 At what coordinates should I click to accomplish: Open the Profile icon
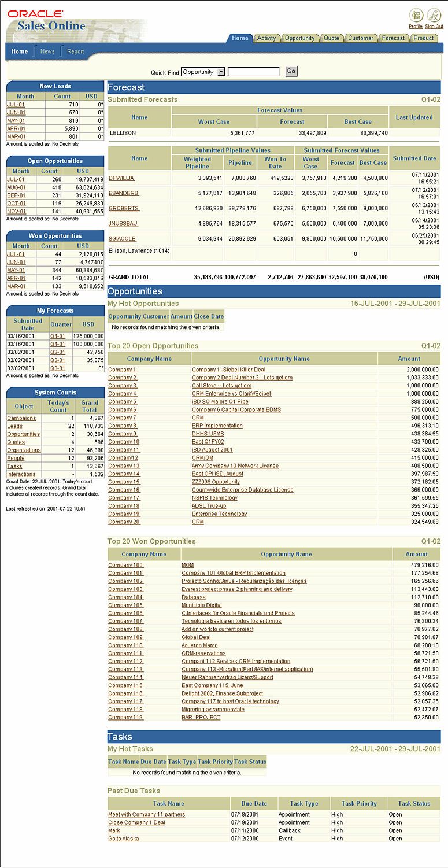point(416,16)
